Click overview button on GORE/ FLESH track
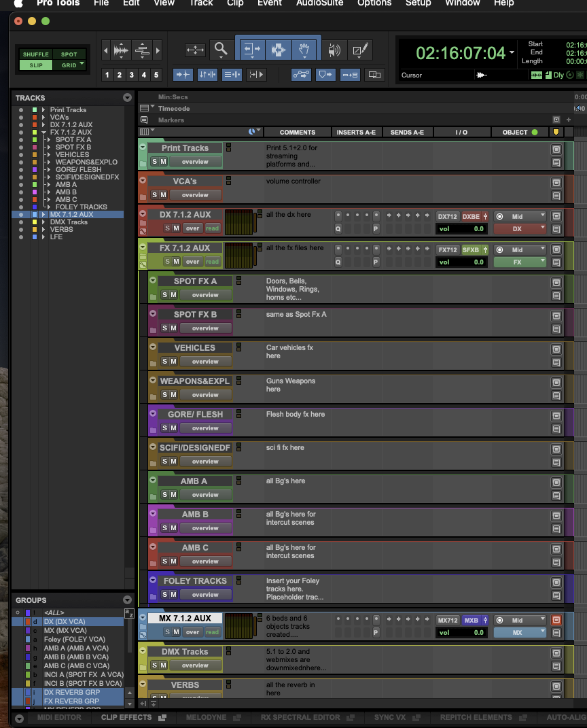Screen dimensions: 587x728 [205, 428]
